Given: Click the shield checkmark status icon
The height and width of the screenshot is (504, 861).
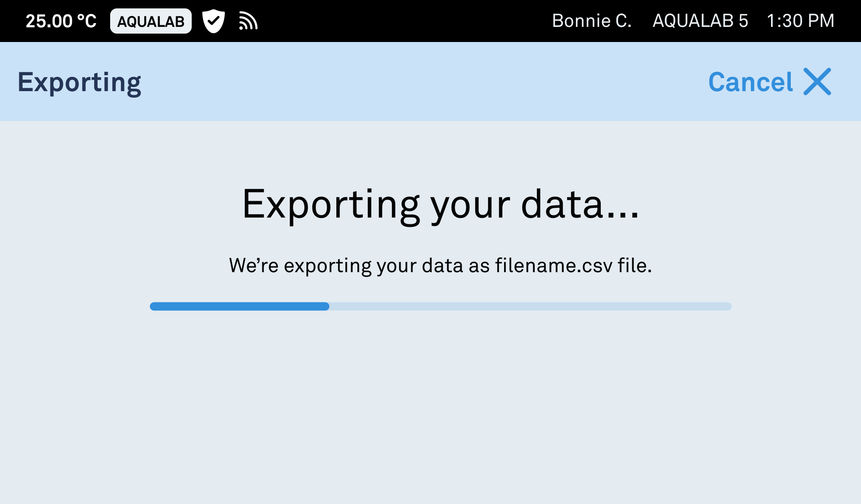Looking at the screenshot, I should pyautogui.click(x=214, y=21).
